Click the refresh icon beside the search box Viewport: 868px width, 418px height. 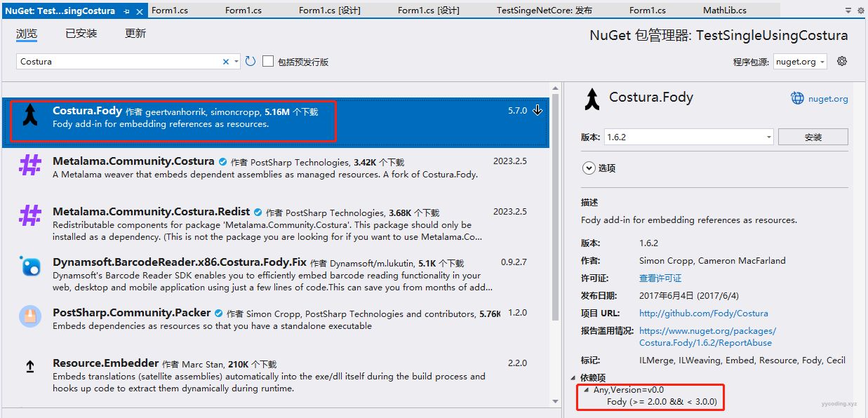click(251, 62)
